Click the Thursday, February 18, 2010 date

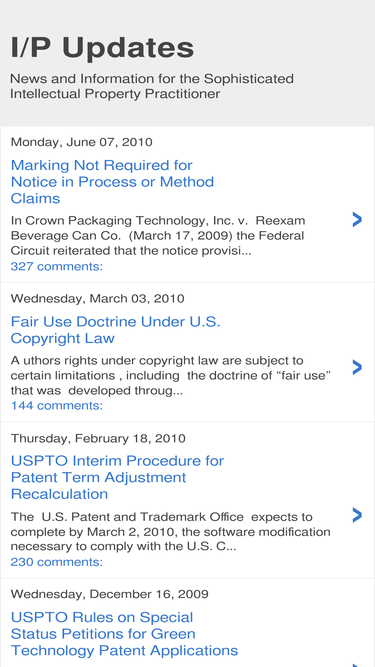point(98,438)
